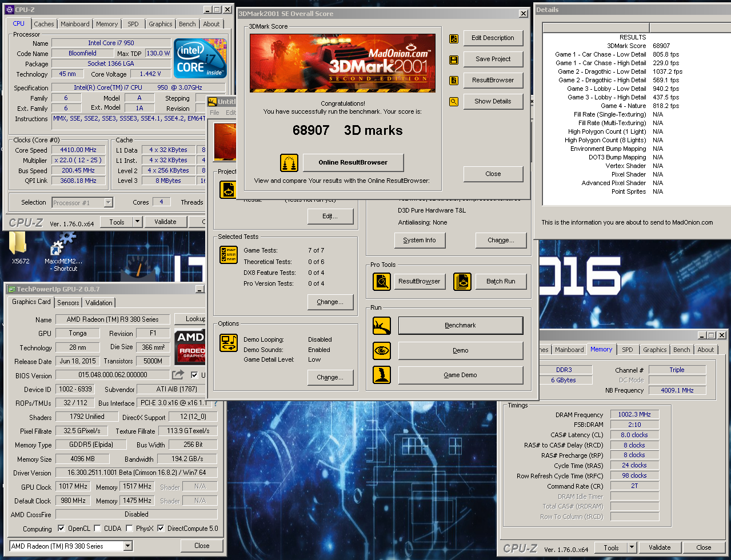The height and width of the screenshot is (560, 731).
Task: Click the Edit Description button
Action: coord(493,38)
